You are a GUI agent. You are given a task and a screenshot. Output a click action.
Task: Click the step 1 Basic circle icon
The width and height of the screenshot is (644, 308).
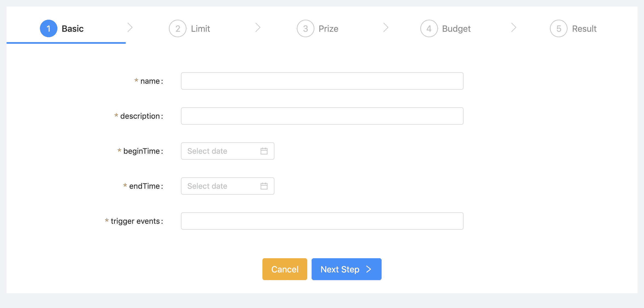(49, 28)
